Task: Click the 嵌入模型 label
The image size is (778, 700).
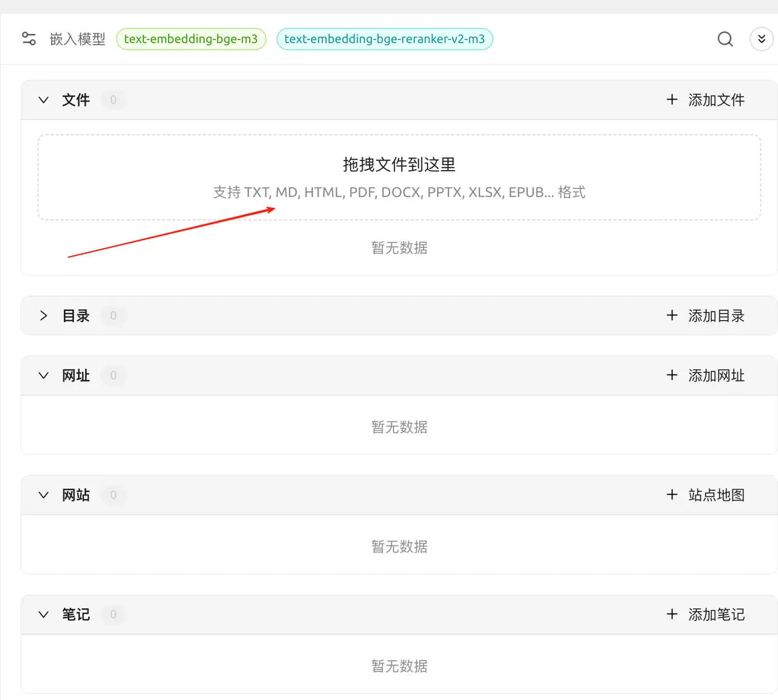Action: pyautogui.click(x=77, y=39)
